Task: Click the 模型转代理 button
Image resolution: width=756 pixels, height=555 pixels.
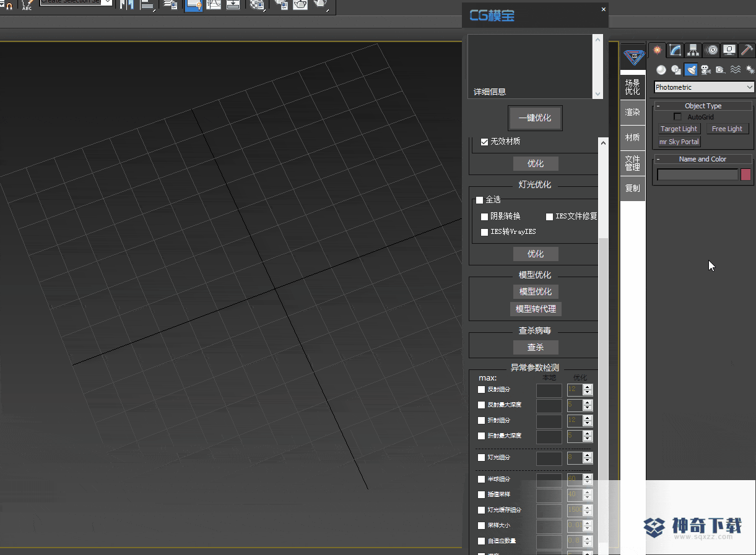Action: click(x=536, y=309)
